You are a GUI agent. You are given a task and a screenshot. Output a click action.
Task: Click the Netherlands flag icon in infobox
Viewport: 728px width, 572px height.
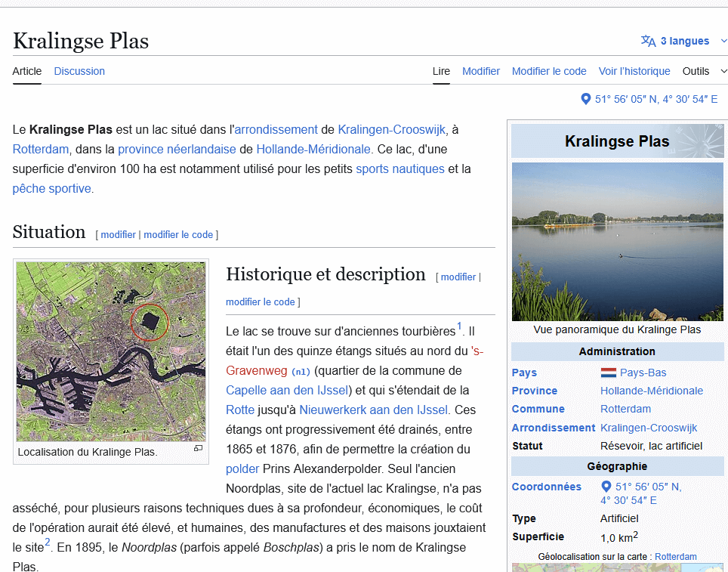click(x=608, y=373)
